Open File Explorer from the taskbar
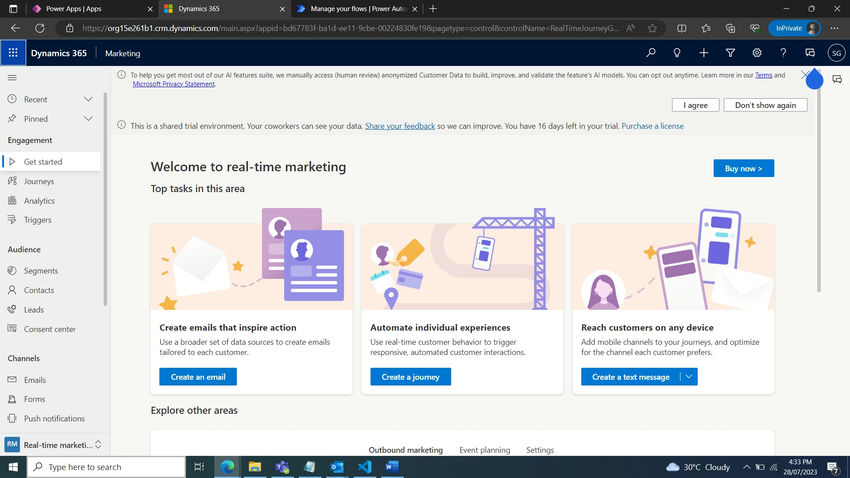The image size is (850, 478). 255,467
